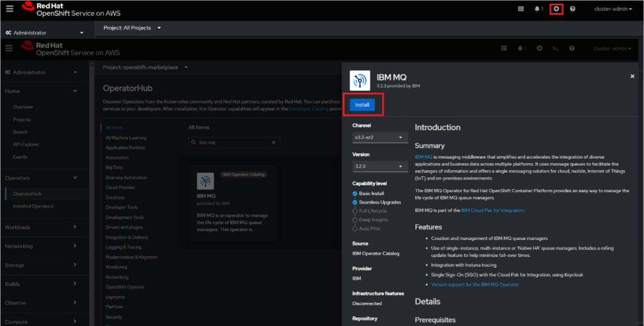The image size is (644, 326).
Task: Open the Version dropdown showing 3.2.3
Action: click(x=380, y=166)
